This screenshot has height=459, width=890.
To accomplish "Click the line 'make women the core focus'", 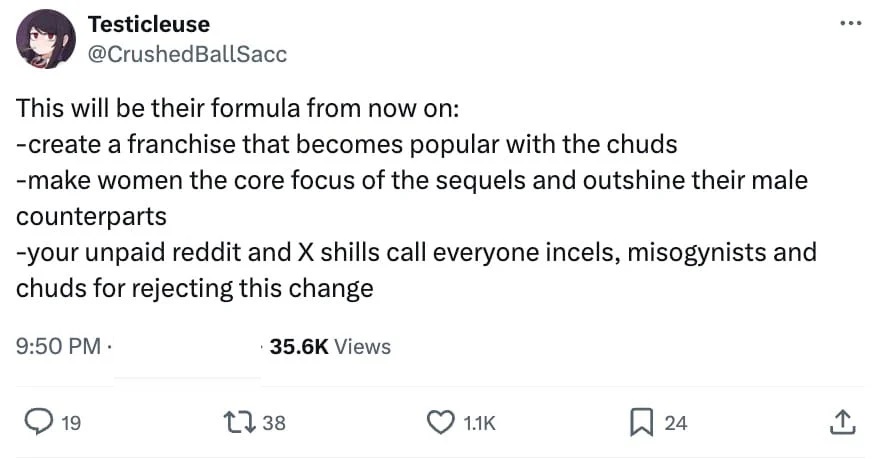I will (412, 180).
